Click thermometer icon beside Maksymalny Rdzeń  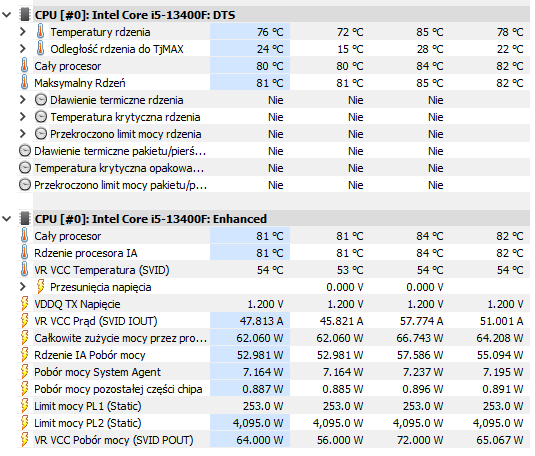(x=24, y=82)
